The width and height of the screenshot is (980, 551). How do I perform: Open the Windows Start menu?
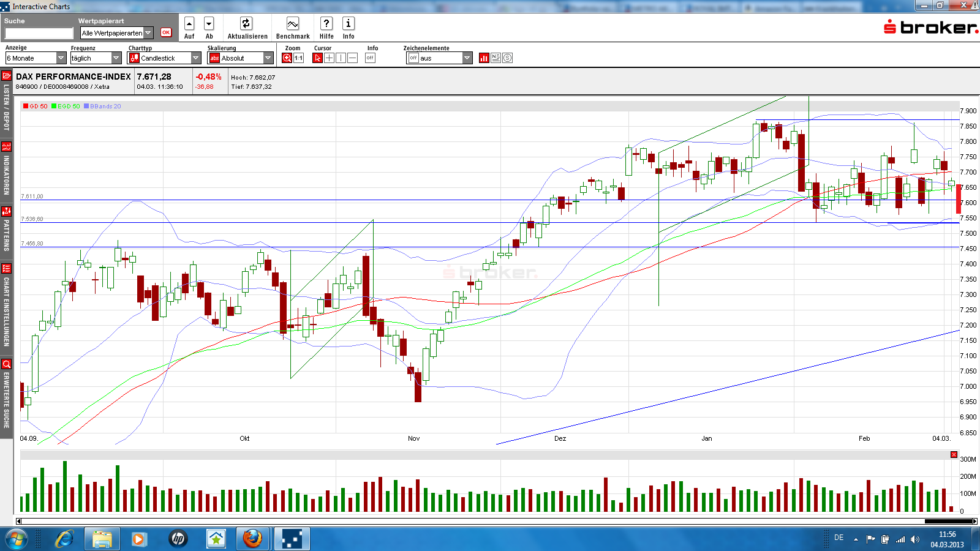click(x=17, y=539)
